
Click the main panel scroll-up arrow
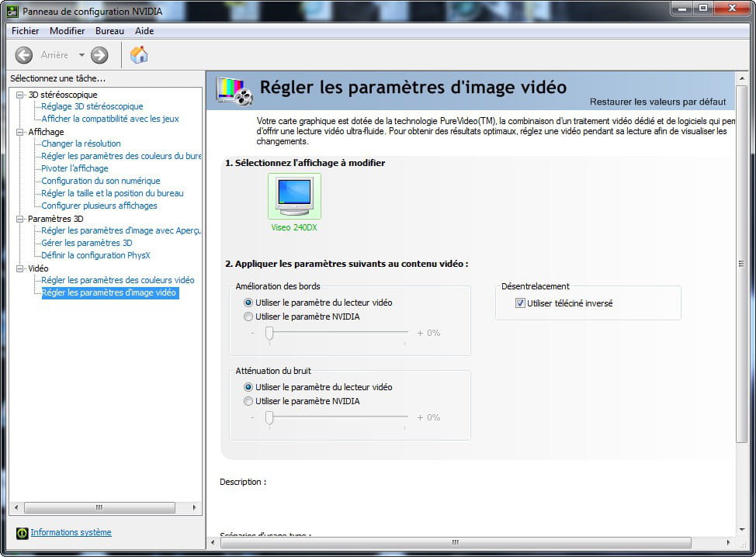(x=741, y=78)
